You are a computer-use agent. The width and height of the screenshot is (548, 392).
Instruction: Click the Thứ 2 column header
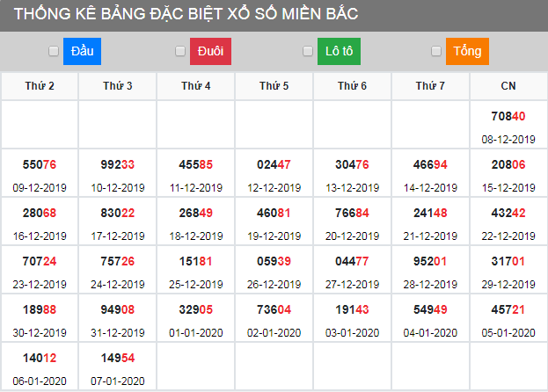point(40,86)
